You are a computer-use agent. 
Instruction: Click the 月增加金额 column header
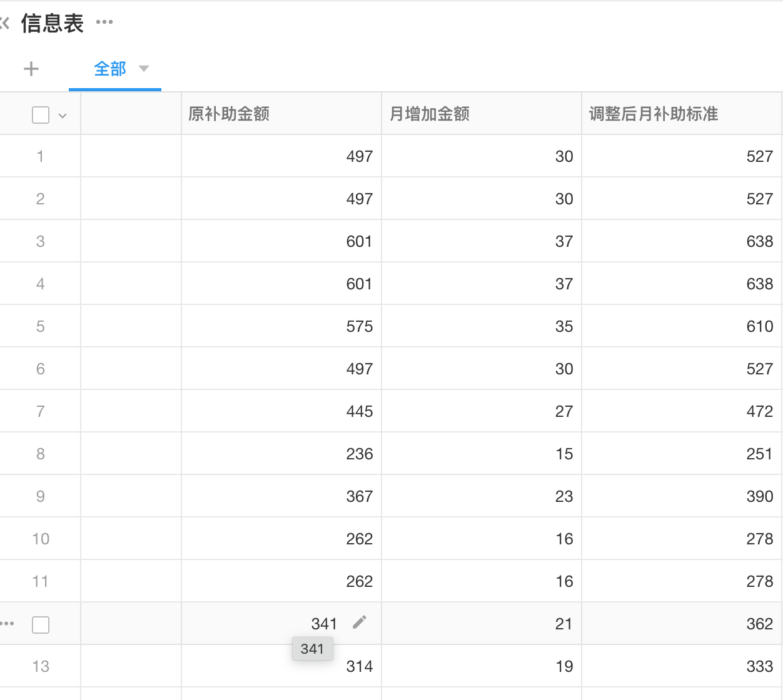click(429, 114)
